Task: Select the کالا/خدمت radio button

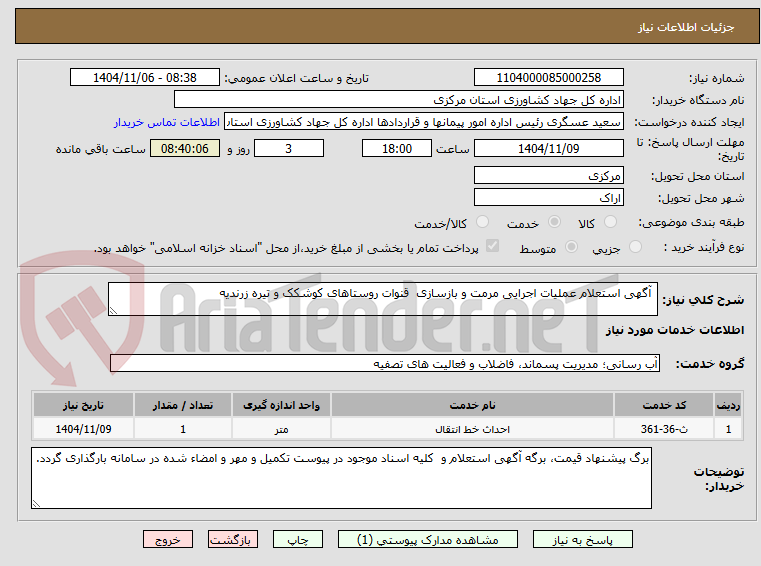Action: coord(482,222)
